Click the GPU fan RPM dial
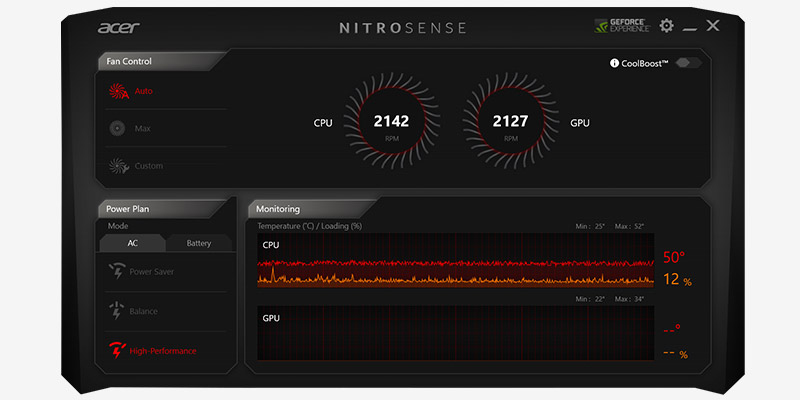This screenshot has height=400, width=800. pyautogui.click(x=510, y=121)
